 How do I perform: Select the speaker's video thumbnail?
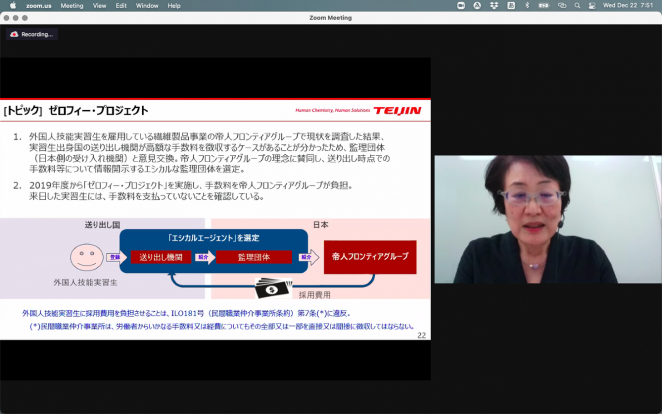(x=547, y=219)
